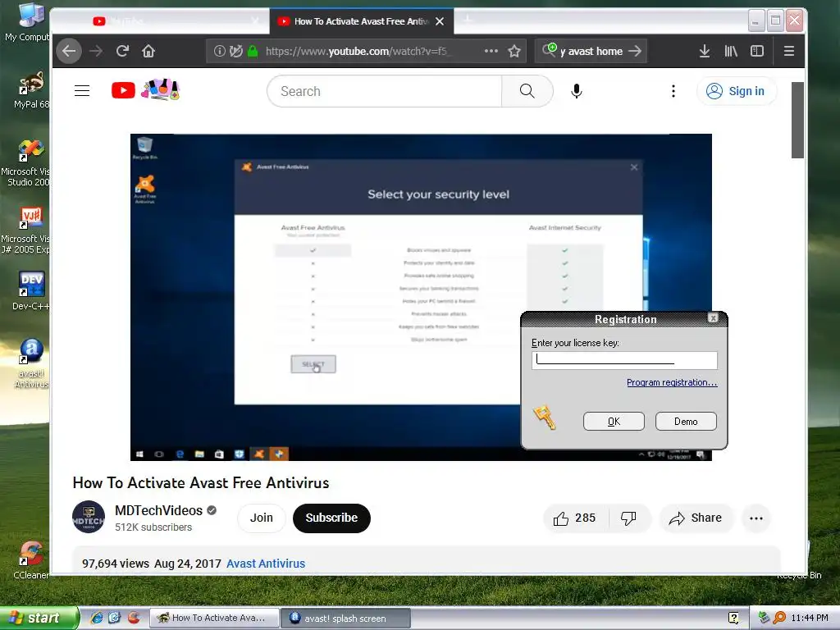Open the Avast Antivirus topic link
The height and width of the screenshot is (630, 840).
pyautogui.click(x=266, y=564)
